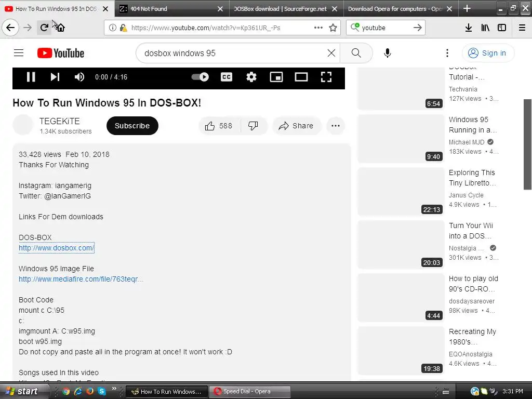
Task: Go to the YouTube home logo
Action: tap(61, 54)
